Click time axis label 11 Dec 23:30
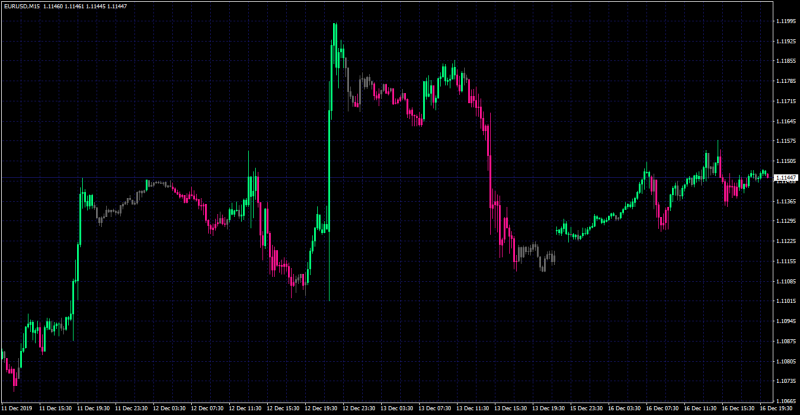 pyautogui.click(x=131, y=408)
